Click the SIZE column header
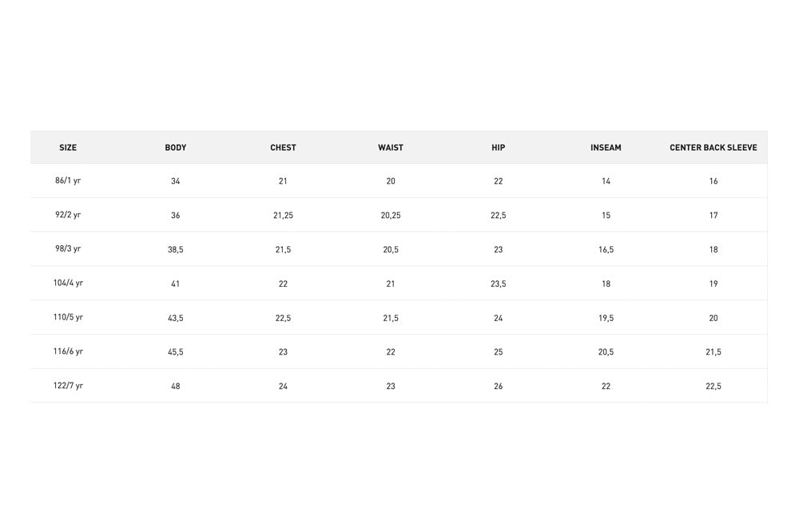The image size is (799, 532). coord(68,148)
